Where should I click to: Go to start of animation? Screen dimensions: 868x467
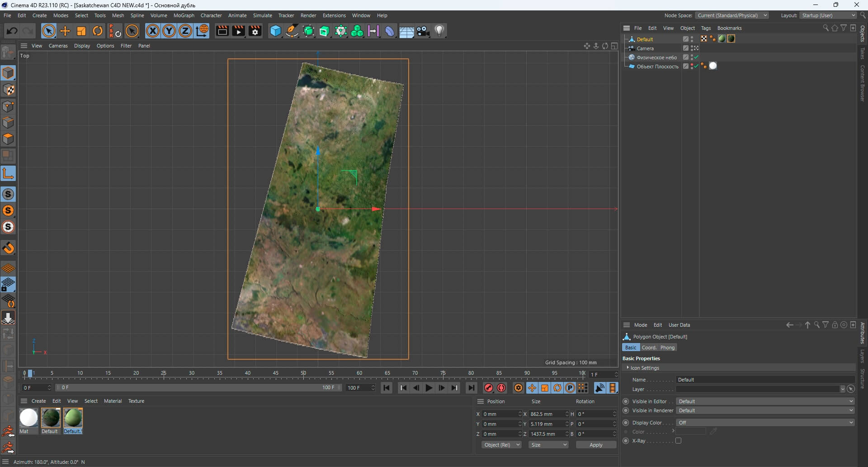pos(387,388)
